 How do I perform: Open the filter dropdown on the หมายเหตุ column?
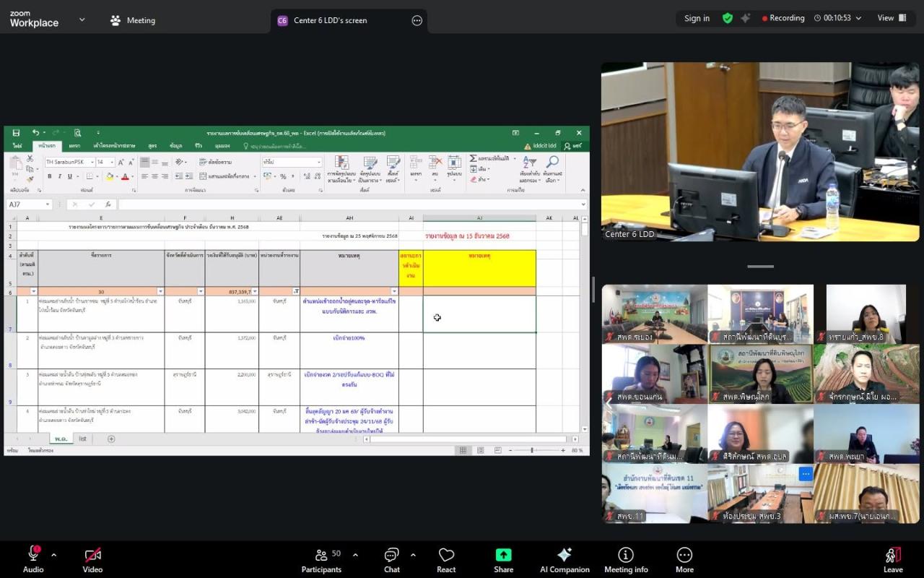coord(394,291)
